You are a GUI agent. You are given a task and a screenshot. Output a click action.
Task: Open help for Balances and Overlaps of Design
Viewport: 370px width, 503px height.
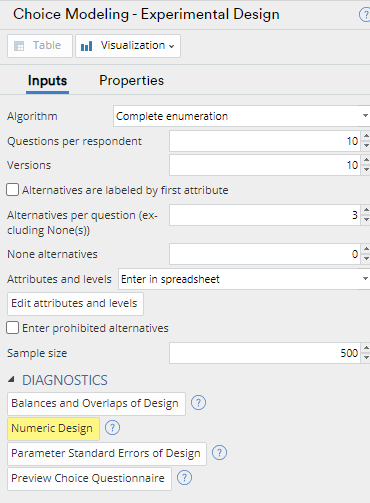point(198,403)
